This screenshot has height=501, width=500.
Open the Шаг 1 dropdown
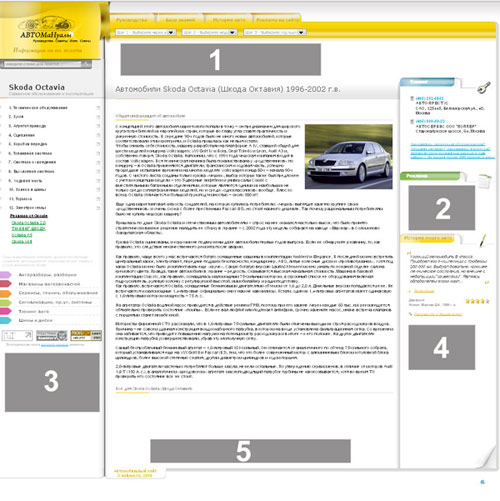point(146,32)
